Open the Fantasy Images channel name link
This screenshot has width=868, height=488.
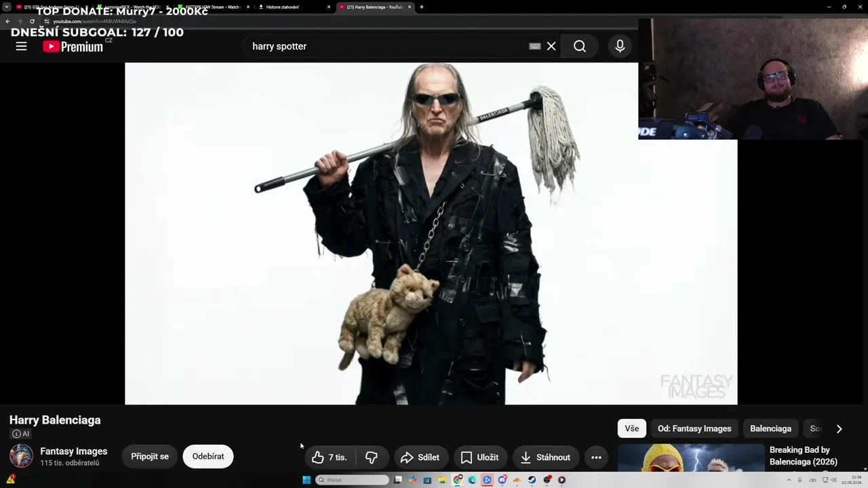point(73,451)
